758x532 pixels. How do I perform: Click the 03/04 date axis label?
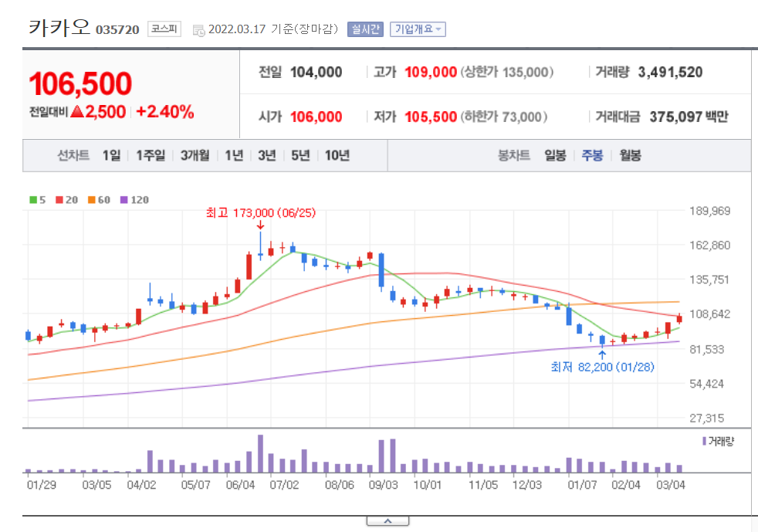click(671, 485)
